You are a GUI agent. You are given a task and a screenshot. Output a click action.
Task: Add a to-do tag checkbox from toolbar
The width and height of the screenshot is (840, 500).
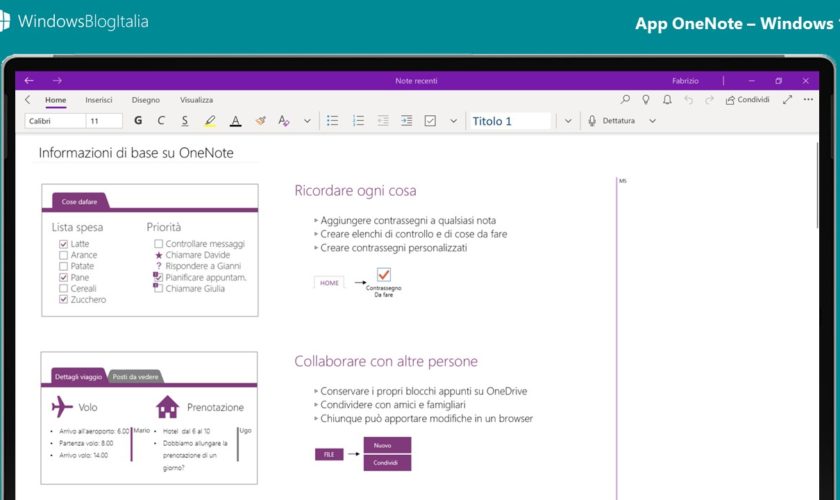coord(430,121)
